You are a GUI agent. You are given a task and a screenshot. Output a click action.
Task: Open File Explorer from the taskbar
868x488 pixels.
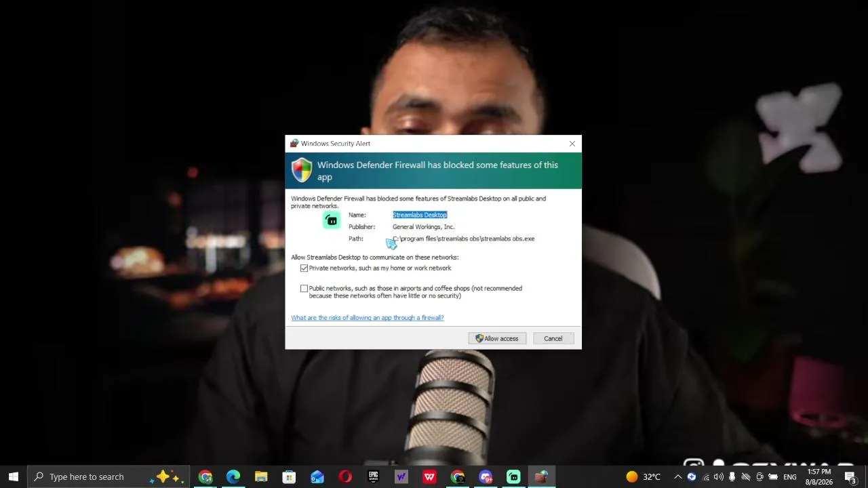[x=261, y=476]
